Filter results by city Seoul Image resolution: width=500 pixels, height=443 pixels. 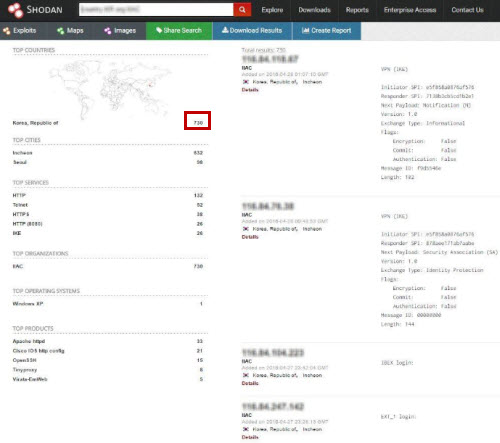click(x=20, y=162)
